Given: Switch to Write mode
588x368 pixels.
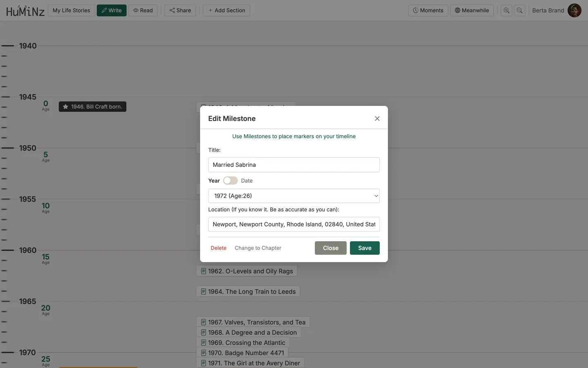Looking at the screenshot, I should pyautogui.click(x=111, y=10).
